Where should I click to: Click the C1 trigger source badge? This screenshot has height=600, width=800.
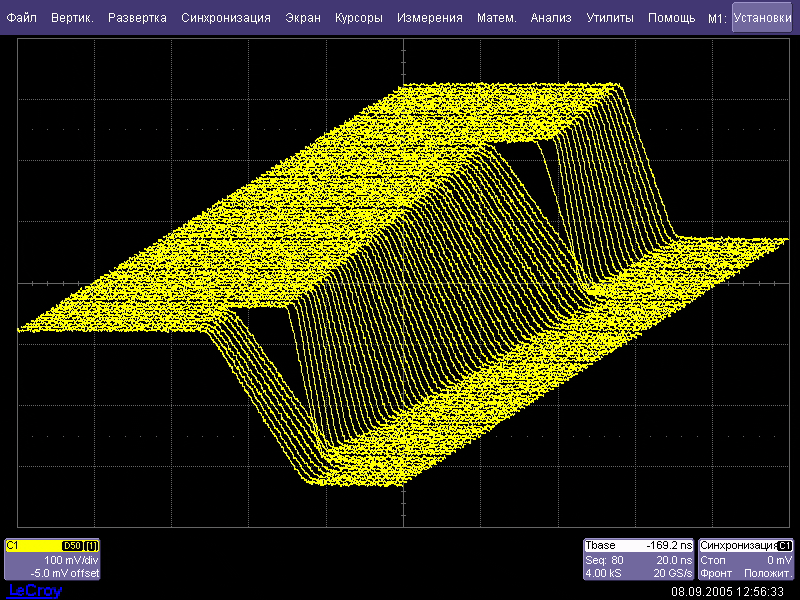click(x=785, y=546)
